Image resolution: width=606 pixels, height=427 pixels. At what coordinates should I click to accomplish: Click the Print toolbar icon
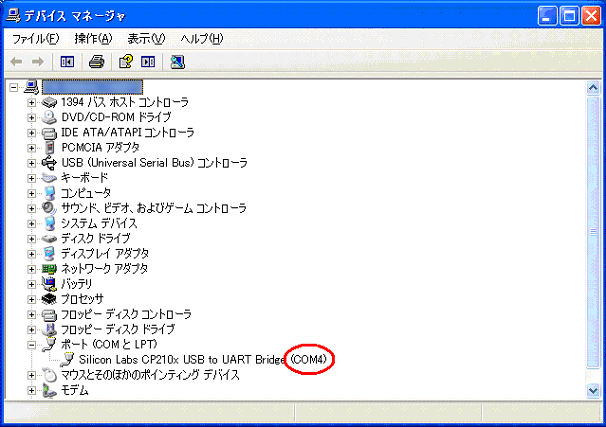coord(96,61)
